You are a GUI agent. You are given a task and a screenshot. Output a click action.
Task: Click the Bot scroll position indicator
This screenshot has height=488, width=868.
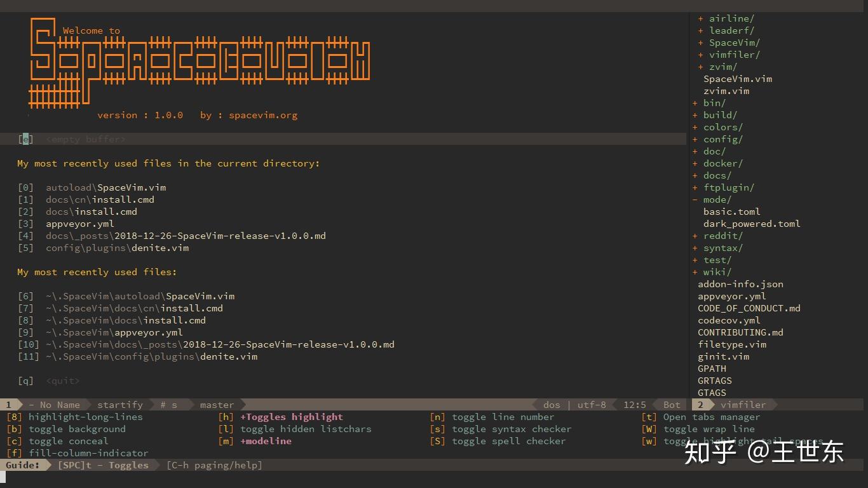(671, 404)
